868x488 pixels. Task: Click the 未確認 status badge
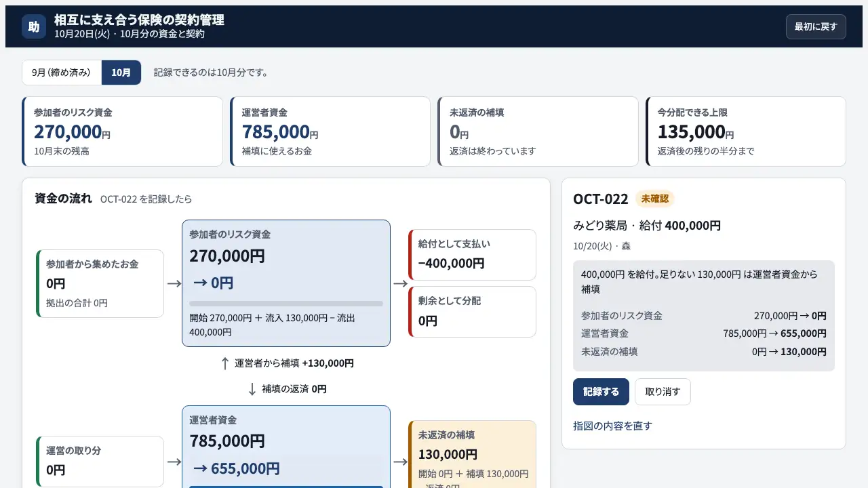[655, 199]
